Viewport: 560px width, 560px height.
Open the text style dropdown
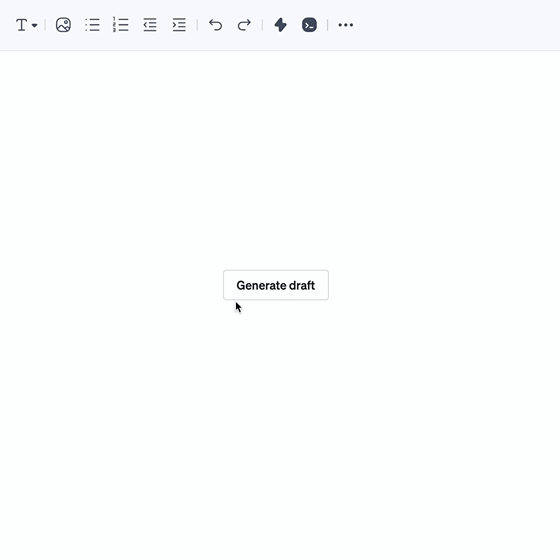[26, 25]
